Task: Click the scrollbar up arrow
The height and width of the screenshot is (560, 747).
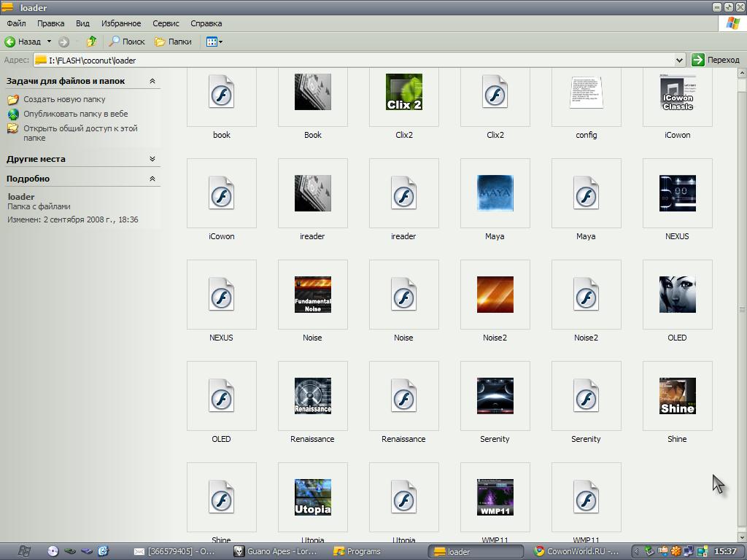Action: 742,72
